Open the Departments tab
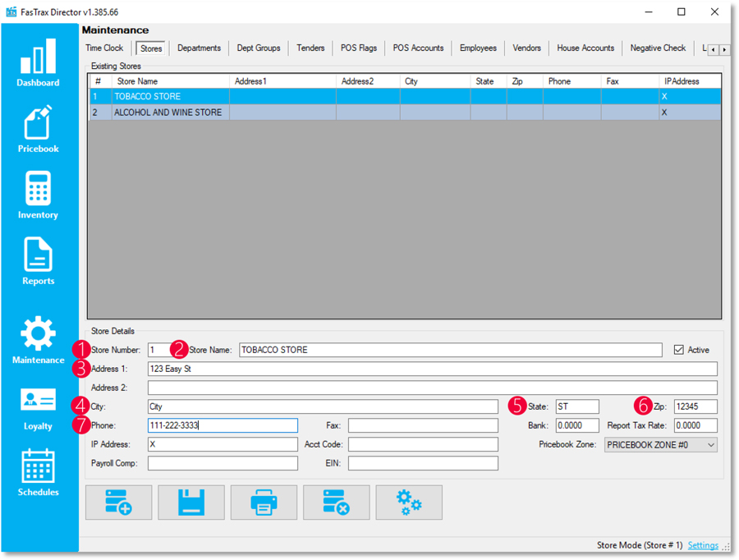The height and width of the screenshot is (560, 739). coord(199,48)
